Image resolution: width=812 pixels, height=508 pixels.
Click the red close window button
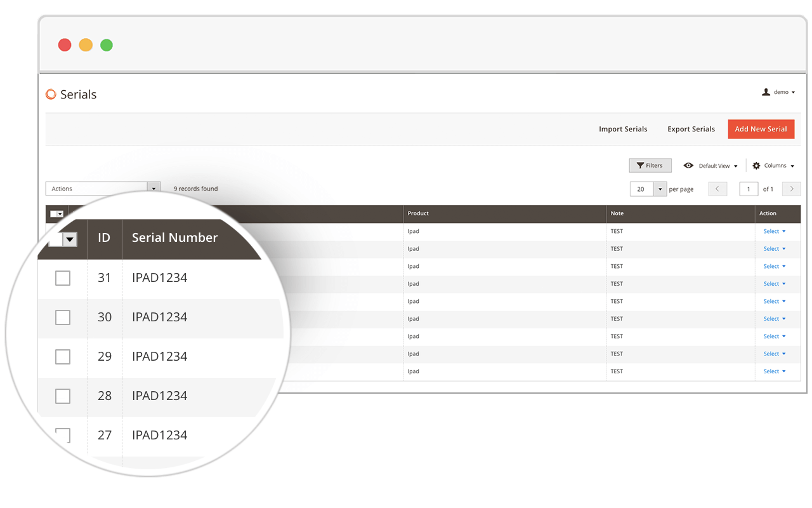[65, 45]
